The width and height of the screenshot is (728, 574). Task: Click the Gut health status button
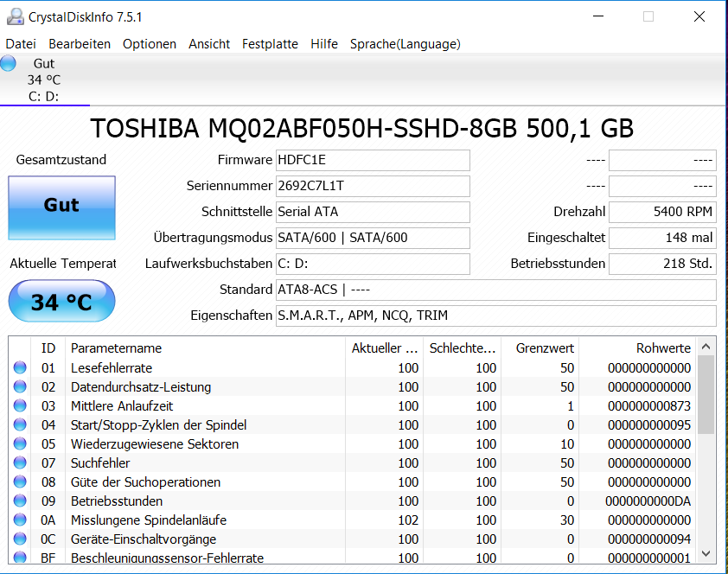(x=61, y=207)
